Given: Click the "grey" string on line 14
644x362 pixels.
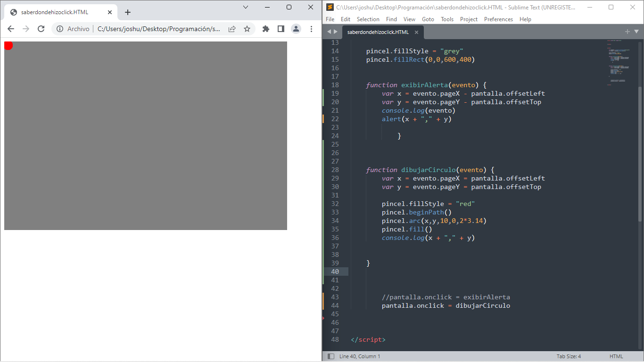Looking at the screenshot, I should (x=452, y=51).
